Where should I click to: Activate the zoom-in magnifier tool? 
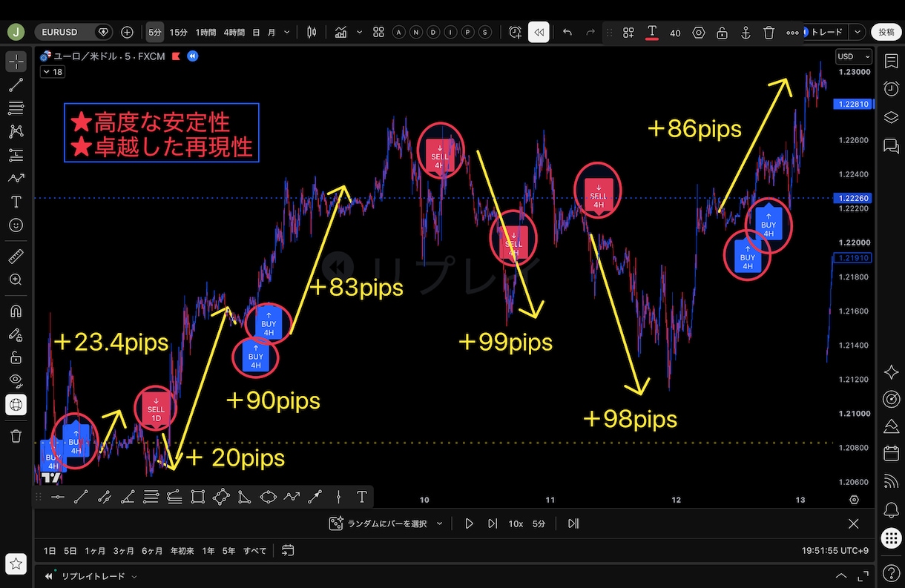[16, 280]
